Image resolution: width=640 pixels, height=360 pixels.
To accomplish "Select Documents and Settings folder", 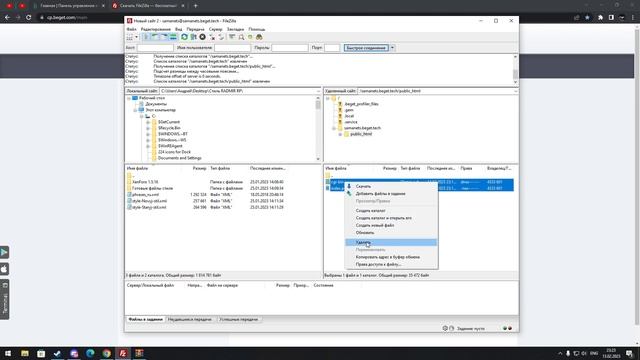I will point(180,158).
